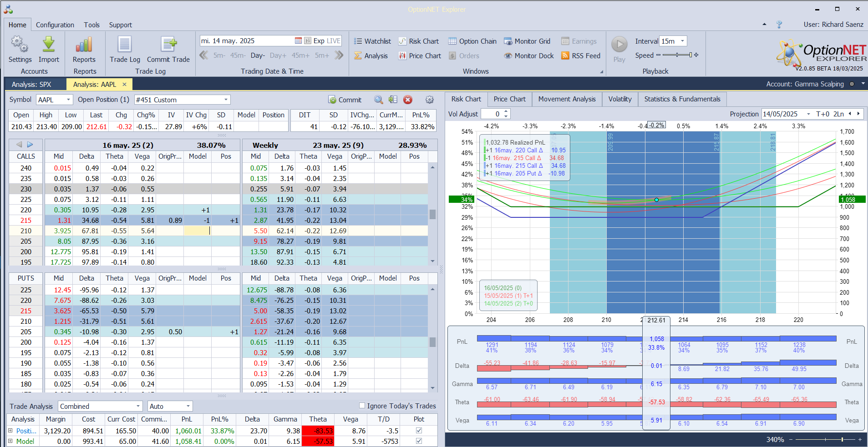
Task: Click the Vol Adjust input field
Action: [492, 114]
